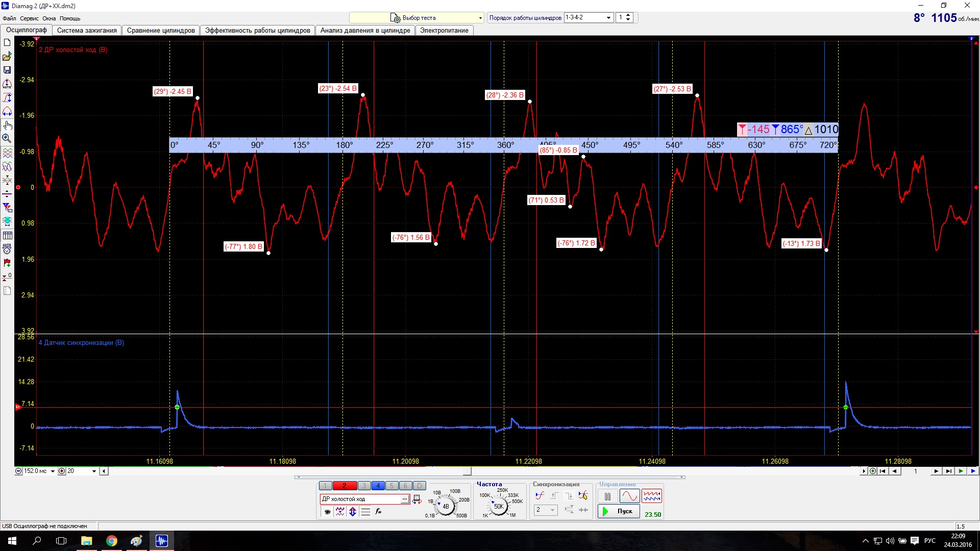Open cylinder firing order 1-3-4-2 dropdown

609,18
